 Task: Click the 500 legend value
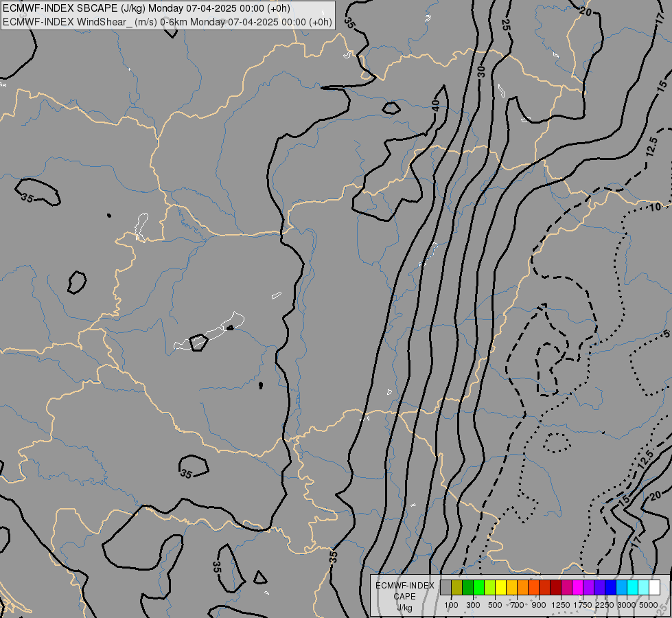coord(495,605)
